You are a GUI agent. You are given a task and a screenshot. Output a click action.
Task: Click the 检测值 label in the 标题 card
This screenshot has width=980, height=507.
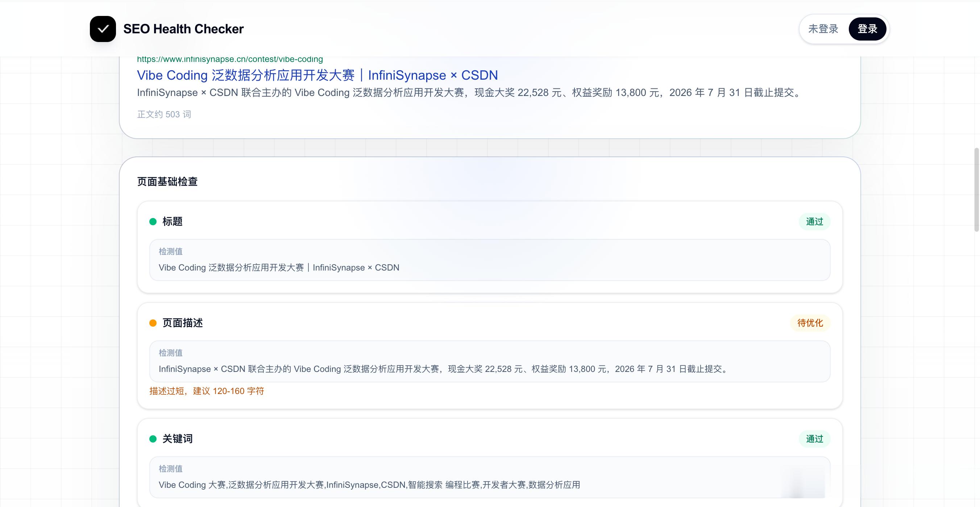click(170, 252)
